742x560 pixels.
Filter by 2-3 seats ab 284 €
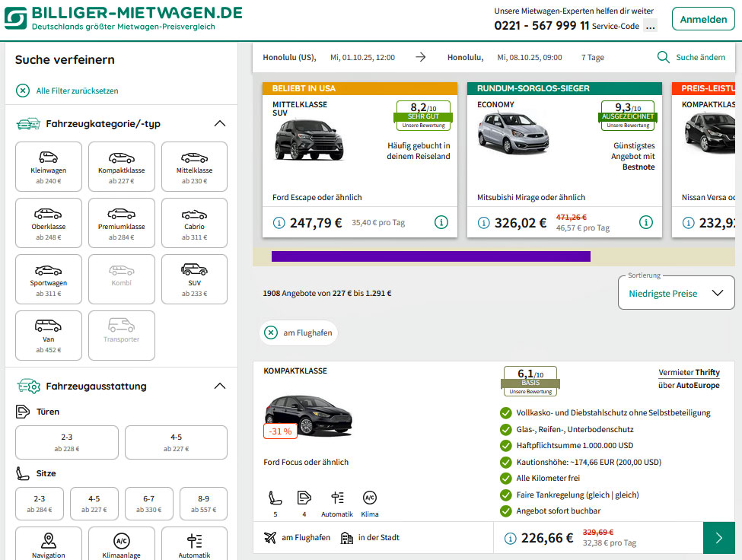click(x=40, y=504)
